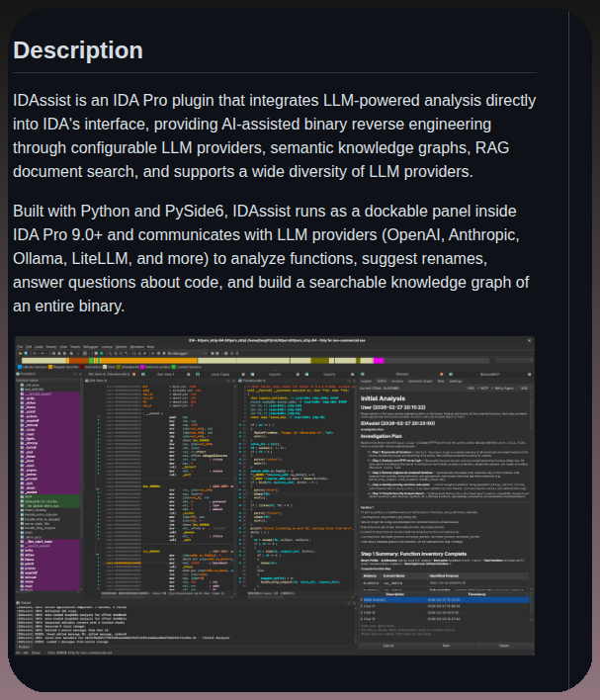Click the paragraph starting "IDAssist is an IDA Pro plugin"

coord(275,135)
